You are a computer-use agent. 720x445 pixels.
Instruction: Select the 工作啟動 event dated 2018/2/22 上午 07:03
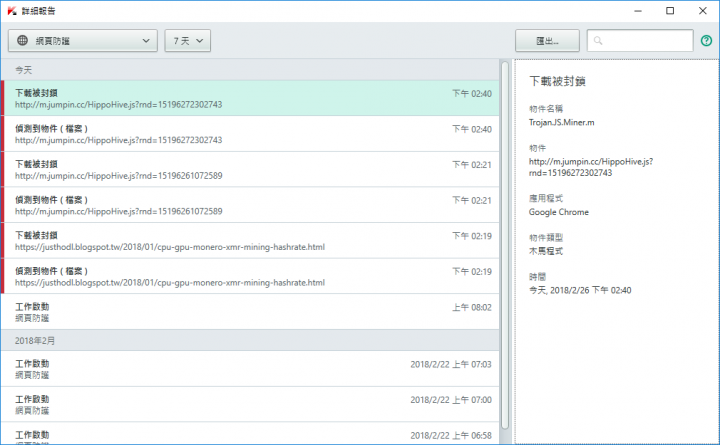tap(250, 369)
